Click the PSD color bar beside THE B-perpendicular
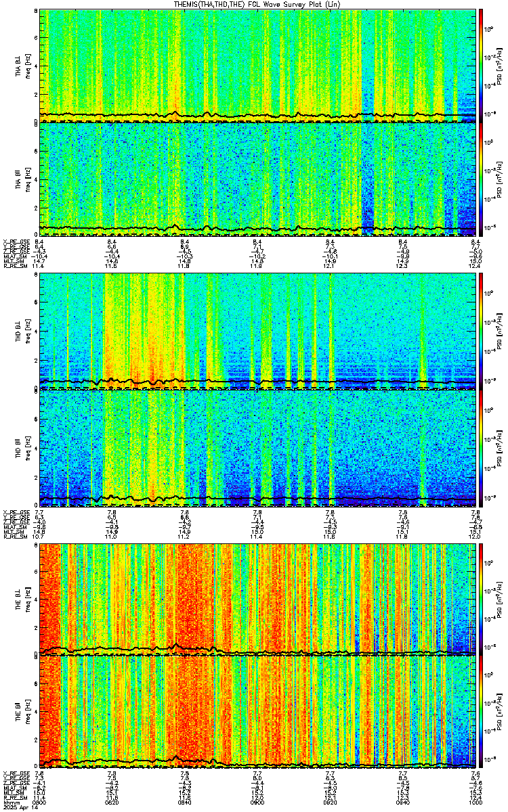The height and width of the screenshot is (812, 508). point(481,599)
